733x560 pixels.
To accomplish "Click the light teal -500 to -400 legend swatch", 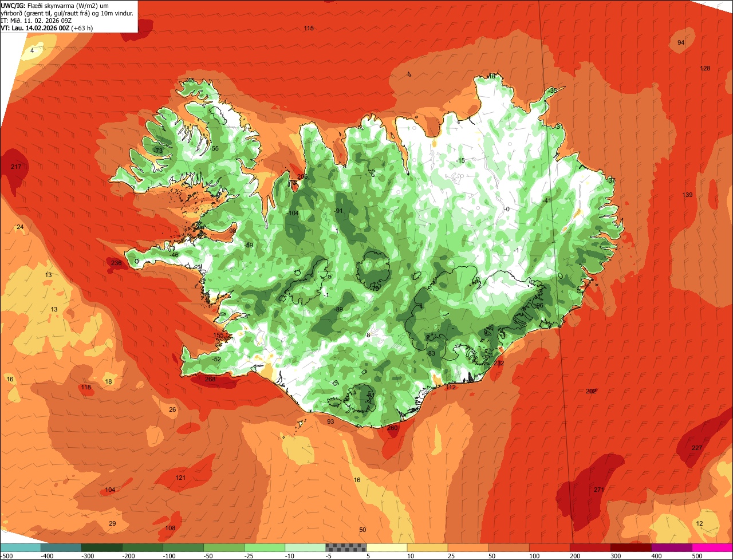I will (20, 547).
